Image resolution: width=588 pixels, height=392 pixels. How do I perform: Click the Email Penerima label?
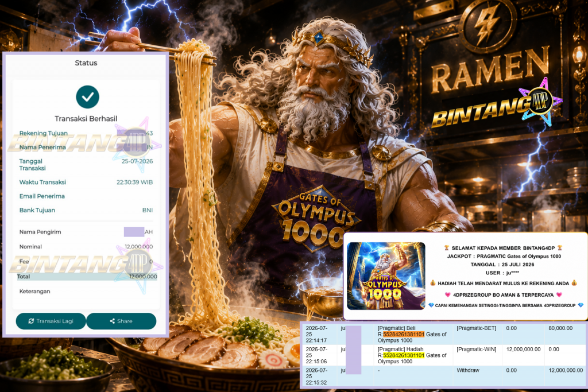[41, 196]
